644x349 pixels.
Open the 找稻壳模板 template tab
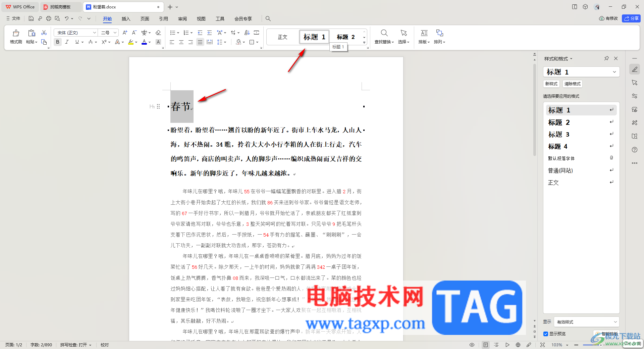(x=60, y=7)
